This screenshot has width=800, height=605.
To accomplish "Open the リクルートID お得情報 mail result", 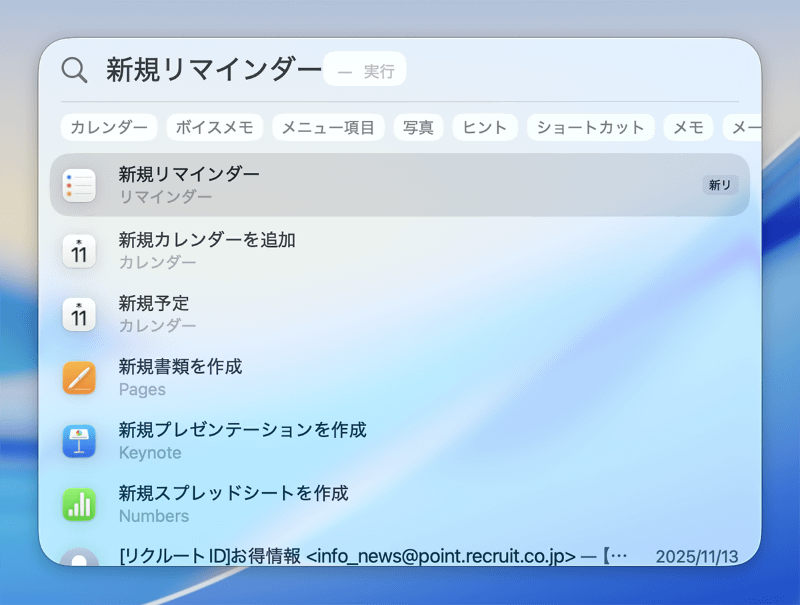I will click(x=350, y=556).
